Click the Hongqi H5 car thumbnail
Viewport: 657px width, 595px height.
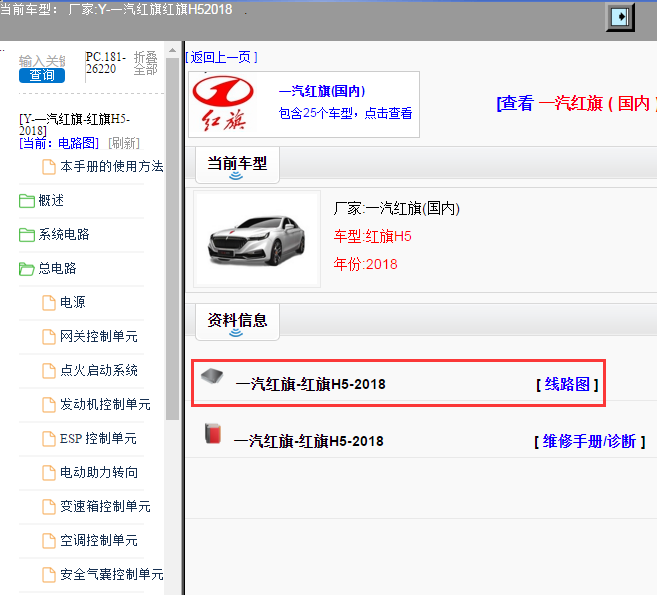point(257,239)
